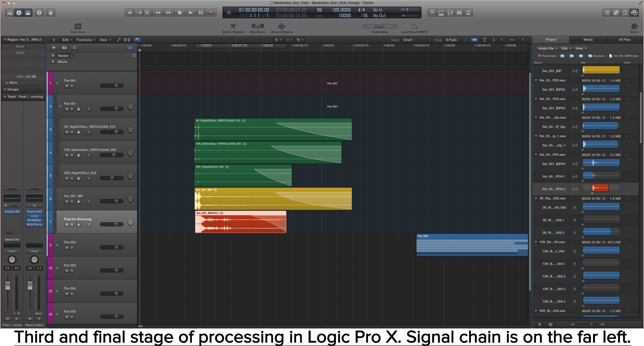This screenshot has height=346, width=644.
Task: Toggle input monitoring on 50ft_RightOfGun_002 track
Action: [x=88, y=178]
